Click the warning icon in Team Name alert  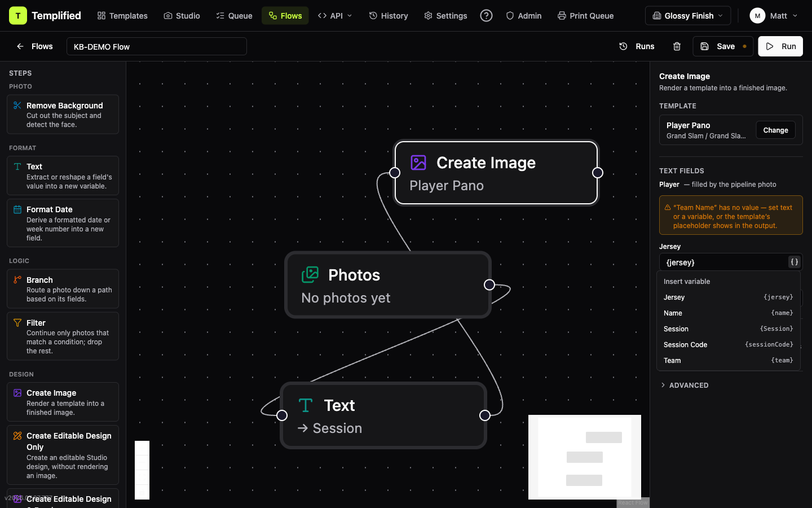click(668, 208)
